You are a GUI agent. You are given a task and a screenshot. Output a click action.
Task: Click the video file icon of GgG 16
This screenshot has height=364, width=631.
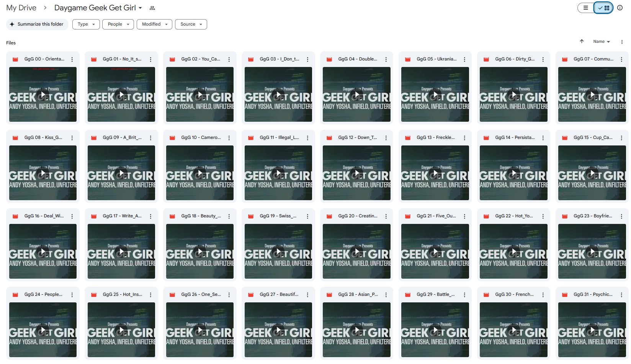pyautogui.click(x=15, y=216)
